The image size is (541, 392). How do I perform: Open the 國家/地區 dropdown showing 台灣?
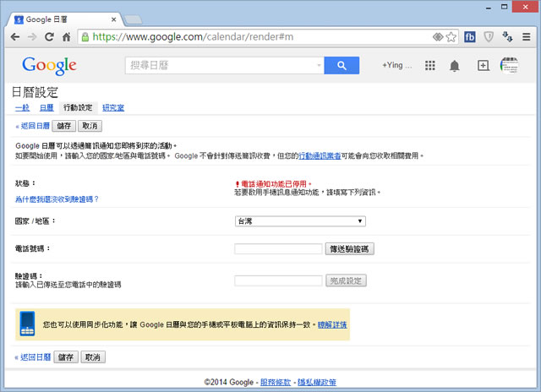point(300,221)
